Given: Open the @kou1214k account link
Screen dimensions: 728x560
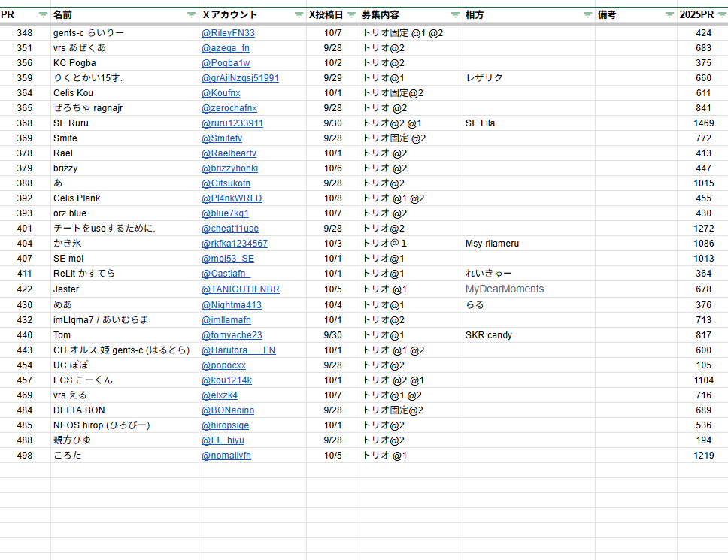Looking at the screenshot, I should click(x=226, y=380).
